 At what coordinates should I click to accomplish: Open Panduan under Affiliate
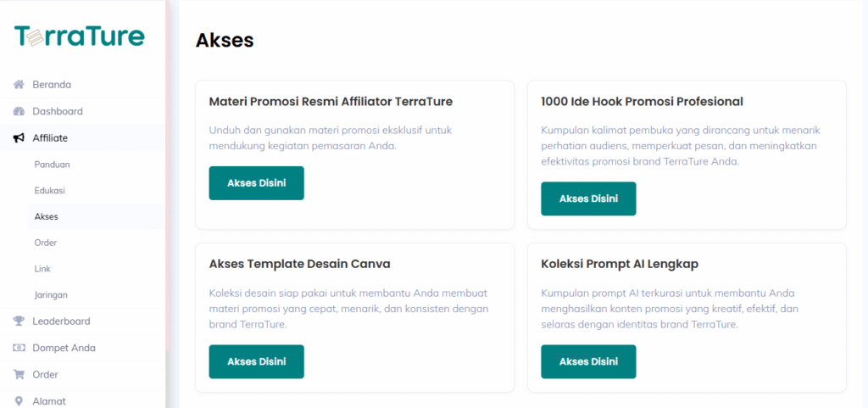coord(52,165)
